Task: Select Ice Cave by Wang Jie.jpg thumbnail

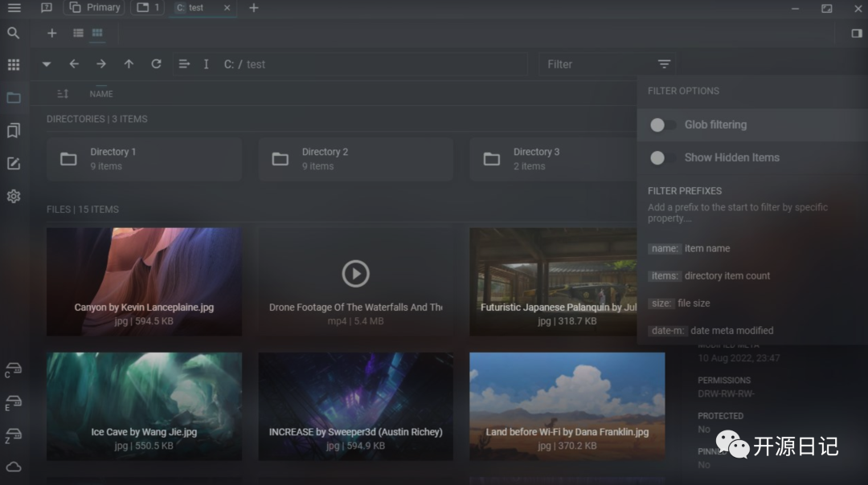Action: (144, 406)
